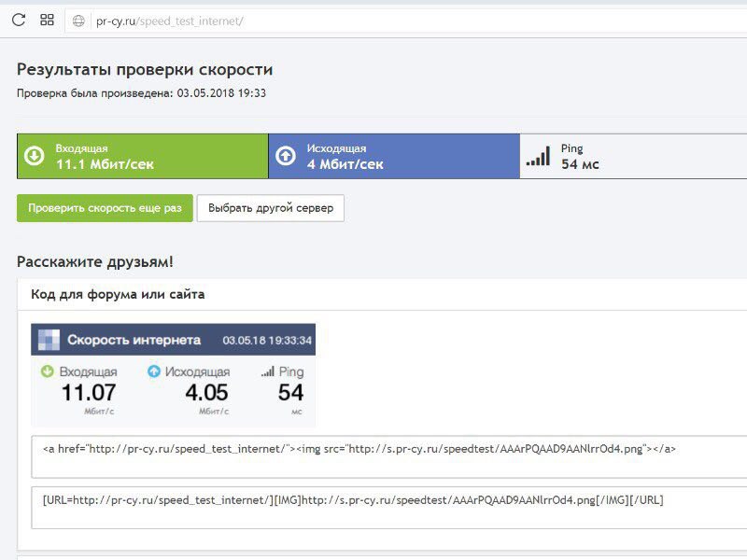
Task: Click the 4.05 value in the banner
Action: 206,393
